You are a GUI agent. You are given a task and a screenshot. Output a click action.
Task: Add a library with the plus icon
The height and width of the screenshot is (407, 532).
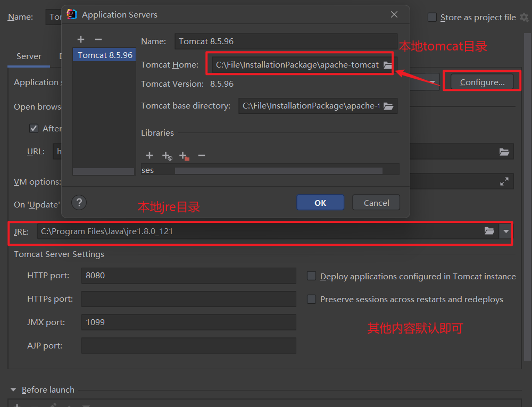[x=149, y=155]
